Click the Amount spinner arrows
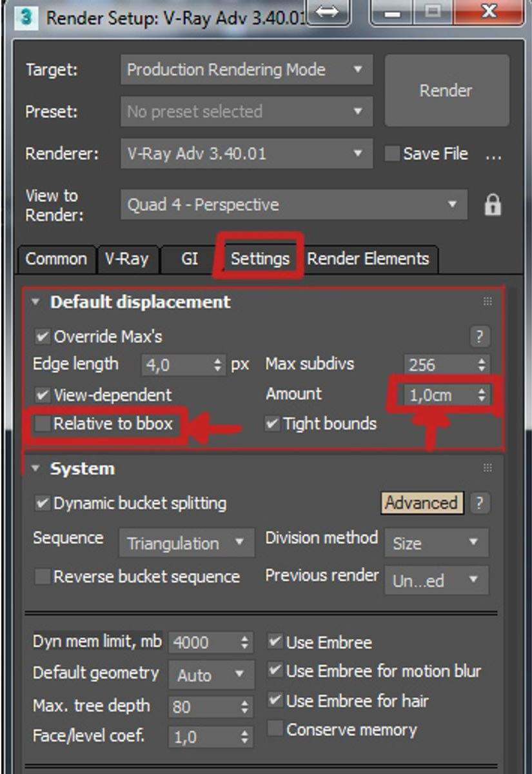The height and width of the screenshot is (774, 532). (x=482, y=395)
